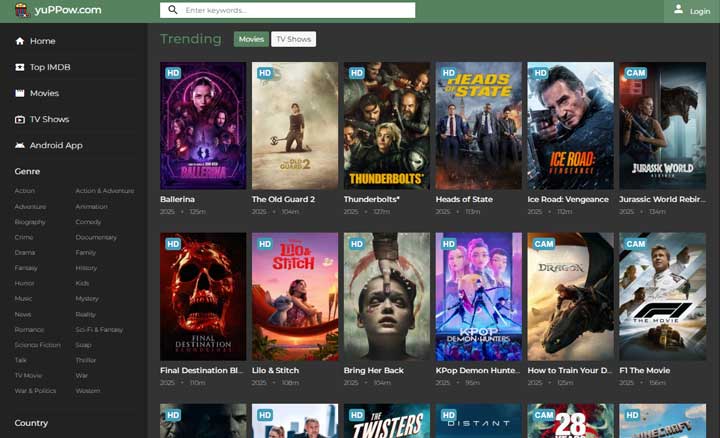Select the Biography genre
This screenshot has height=438, width=720.
pyautogui.click(x=30, y=222)
